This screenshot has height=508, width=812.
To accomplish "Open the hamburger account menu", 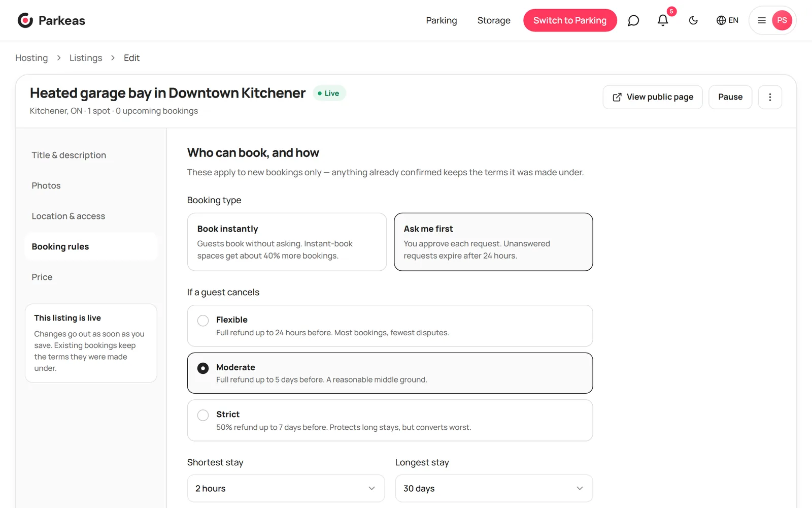I will point(762,20).
